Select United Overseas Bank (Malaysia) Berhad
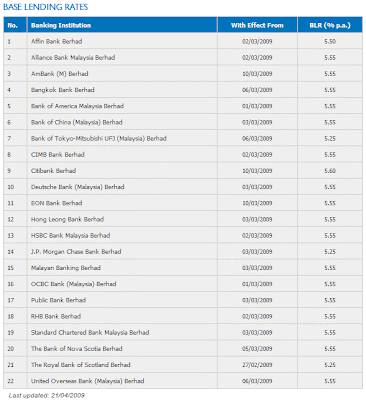The height and width of the screenshot is (400, 366). pos(88,381)
